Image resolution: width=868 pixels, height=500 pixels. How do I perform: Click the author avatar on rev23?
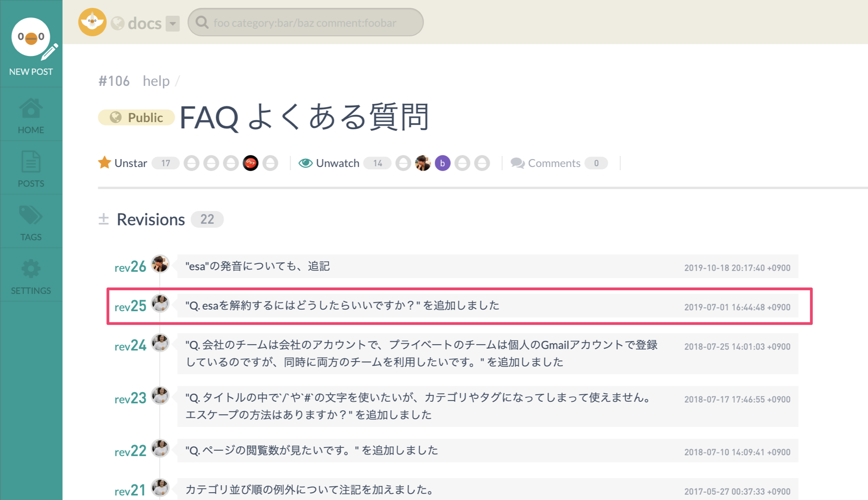160,395
